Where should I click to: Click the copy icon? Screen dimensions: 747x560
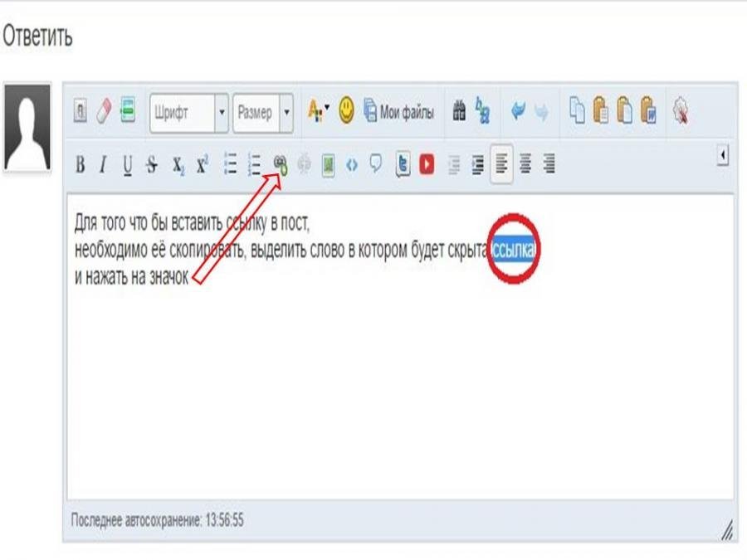pos(578,110)
